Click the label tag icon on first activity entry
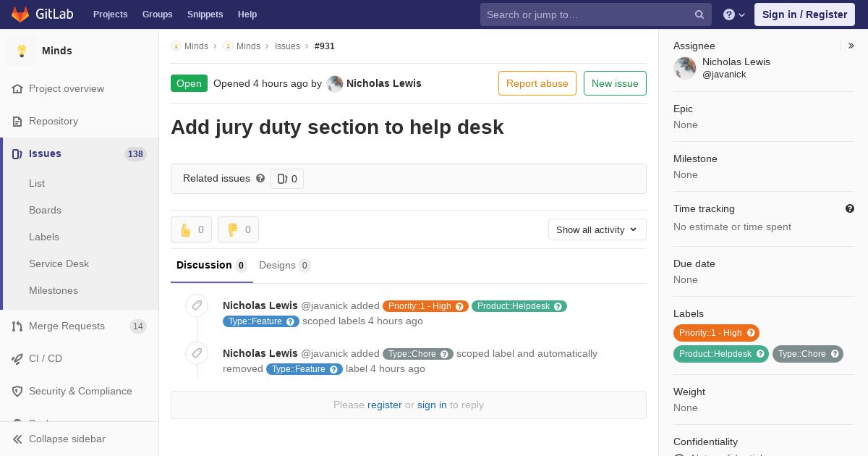Viewport: 868px width, 456px height. point(197,305)
